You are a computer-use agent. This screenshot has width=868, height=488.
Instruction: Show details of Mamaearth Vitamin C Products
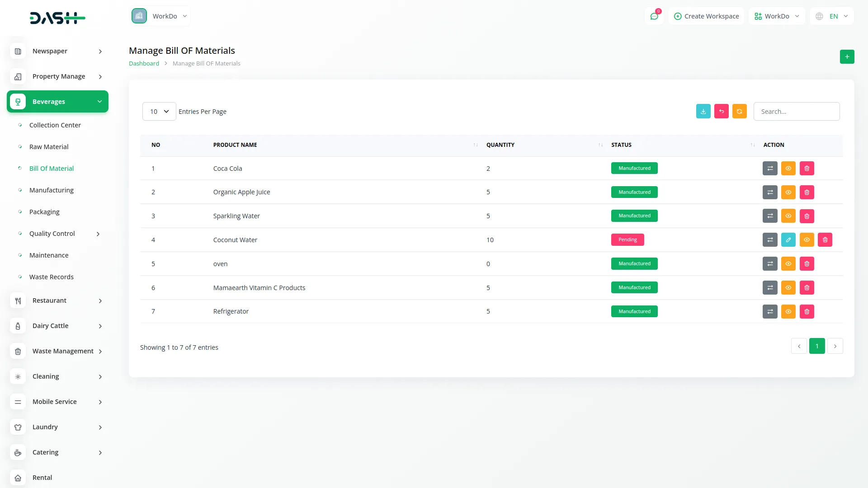point(788,288)
